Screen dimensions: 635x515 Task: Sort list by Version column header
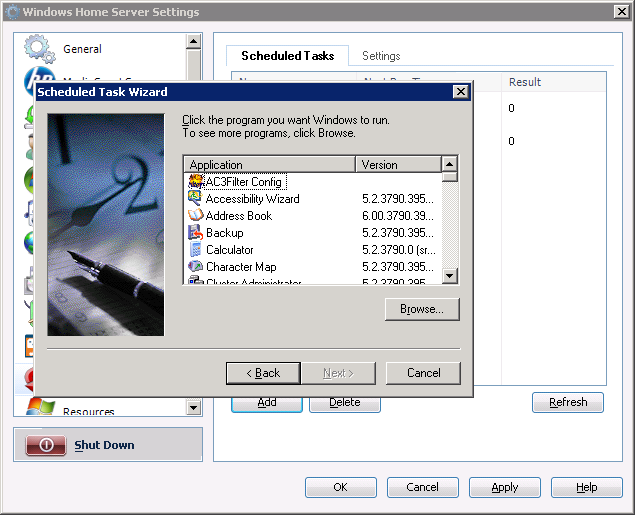pos(398,164)
